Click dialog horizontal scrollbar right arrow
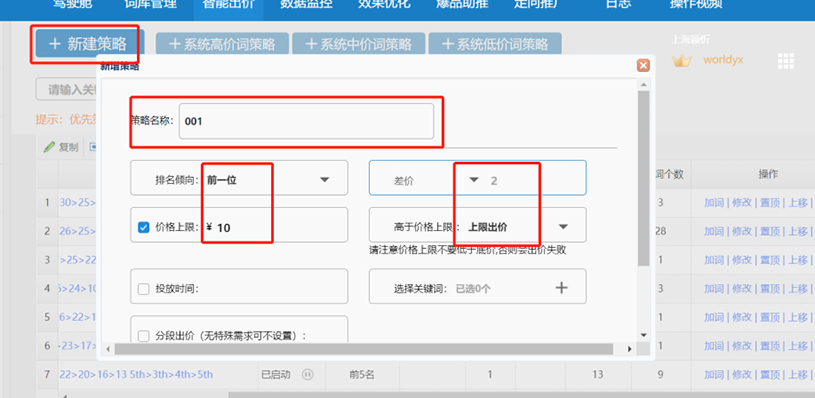This screenshot has width=815, height=398. point(629,349)
